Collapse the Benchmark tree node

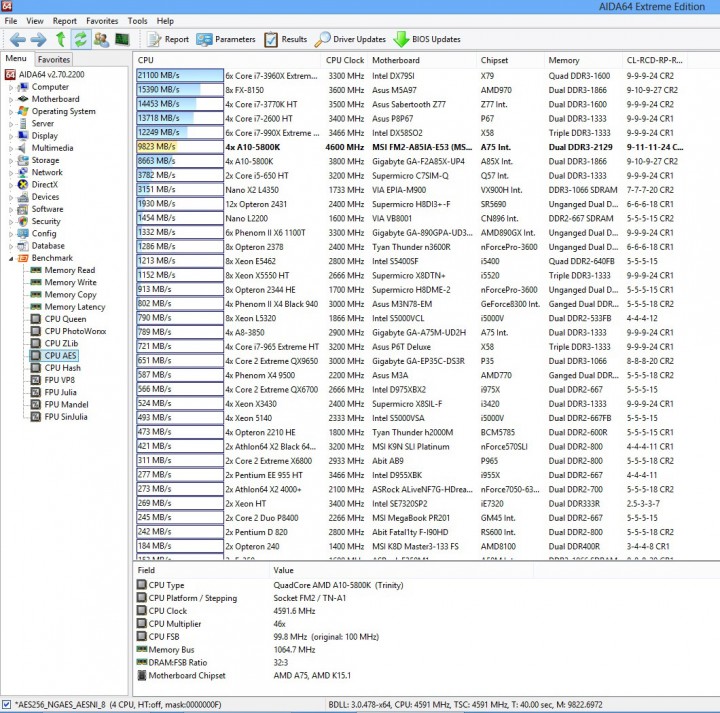tap(11, 258)
